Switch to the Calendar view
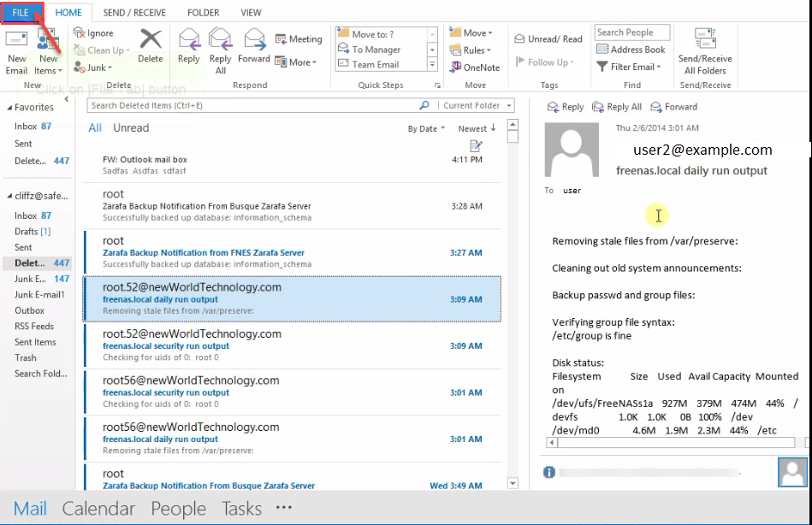This screenshot has height=525, width=812. (x=98, y=509)
